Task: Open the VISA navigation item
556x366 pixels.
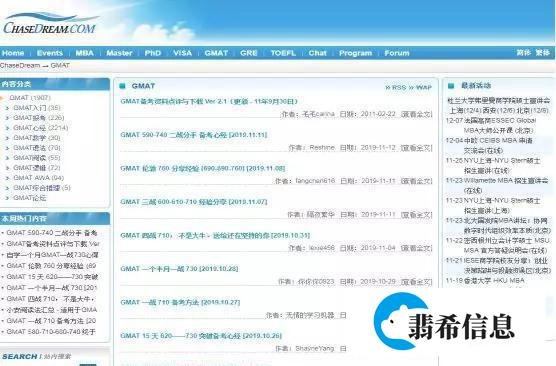Action: click(183, 53)
